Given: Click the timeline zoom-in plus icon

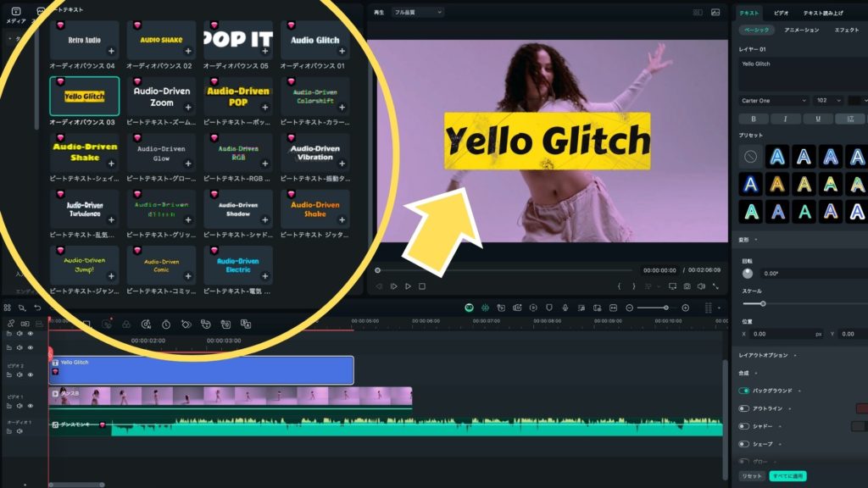Looking at the screenshot, I should point(686,308).
